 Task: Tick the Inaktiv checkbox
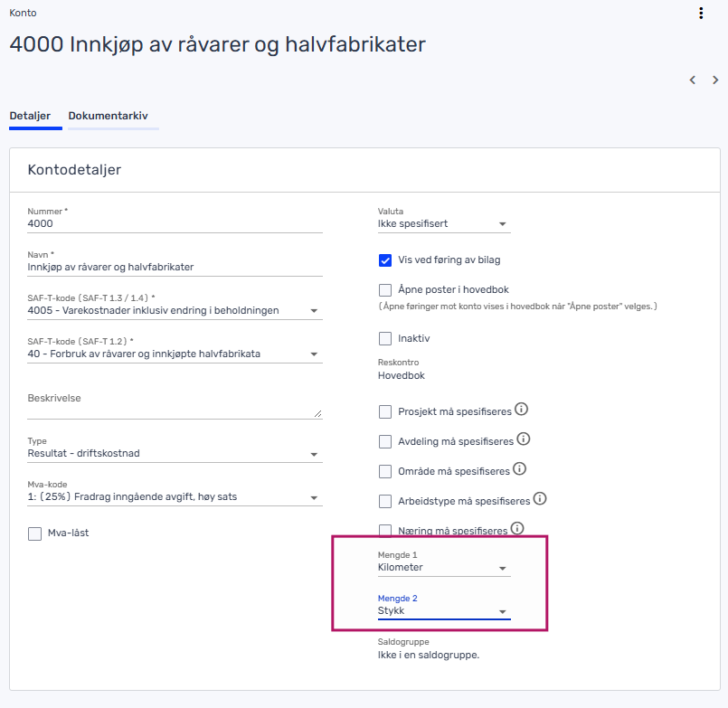[x=385, y=338]
